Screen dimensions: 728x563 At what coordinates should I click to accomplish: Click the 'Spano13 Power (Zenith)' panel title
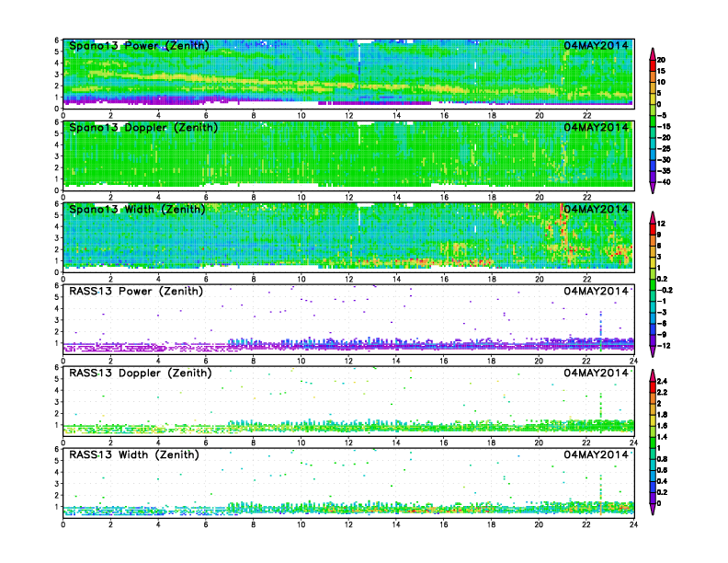click(139, 46)
